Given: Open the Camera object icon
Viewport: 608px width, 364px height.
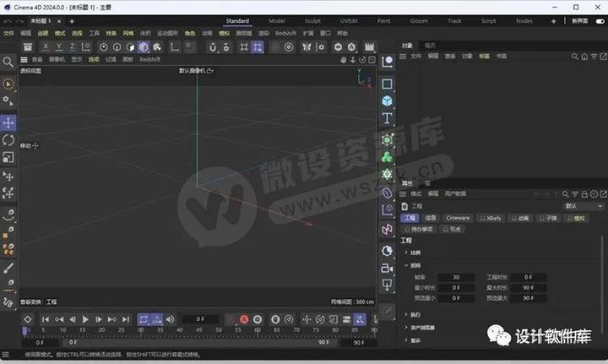Looking at the screenshot, I should click(x=387, y=268).
